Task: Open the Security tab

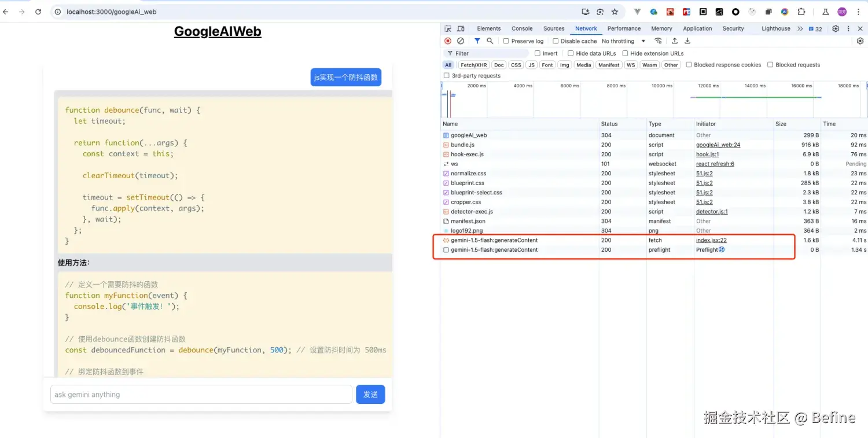Action: pos(733,29)
